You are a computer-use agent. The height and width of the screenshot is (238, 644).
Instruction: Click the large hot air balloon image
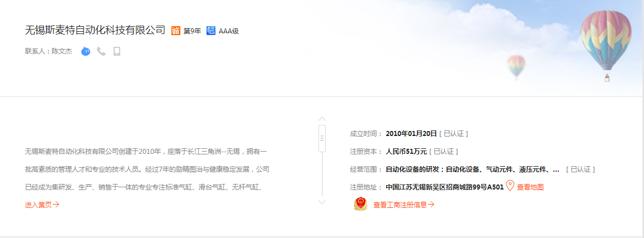(x=606, y=42)
